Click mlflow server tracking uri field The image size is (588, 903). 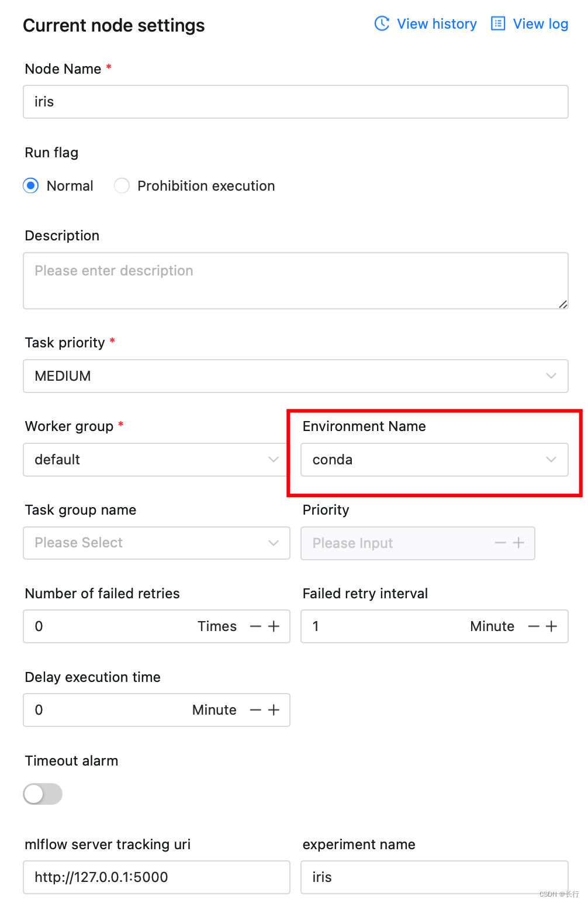157,877
